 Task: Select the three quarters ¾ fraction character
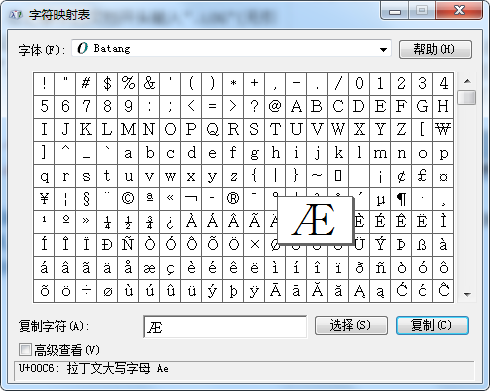(149, 222)
